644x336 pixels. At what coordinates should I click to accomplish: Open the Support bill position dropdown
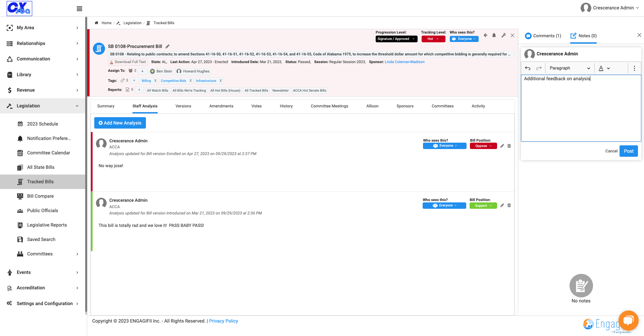tap(483, 205)
